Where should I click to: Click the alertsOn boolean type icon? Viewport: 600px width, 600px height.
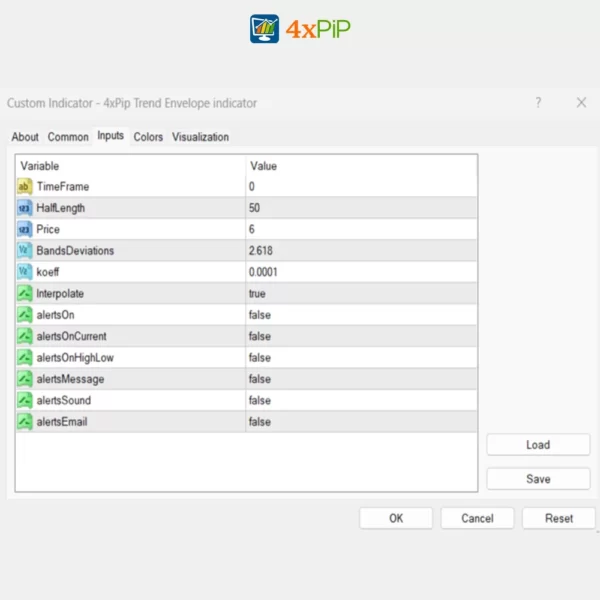coord(25,315)
